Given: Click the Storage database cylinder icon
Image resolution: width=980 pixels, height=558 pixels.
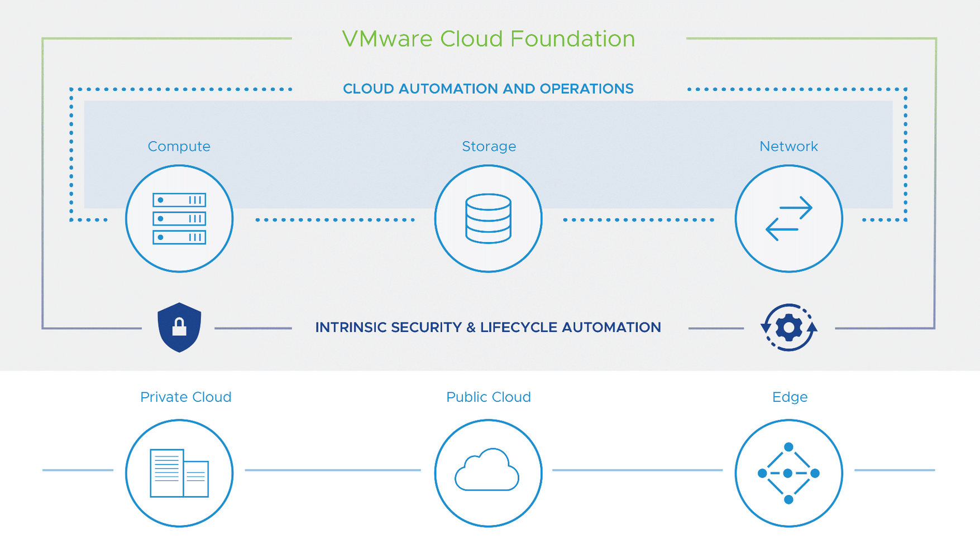Looking at the screenshot, I should (x=488, y=219).
